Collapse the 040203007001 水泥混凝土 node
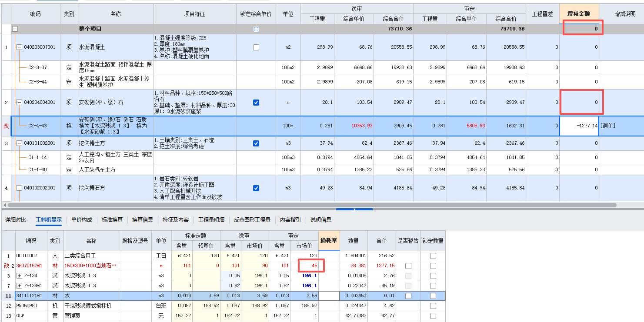The width and height of the screenshot is (644, 322). pos(20,48)
